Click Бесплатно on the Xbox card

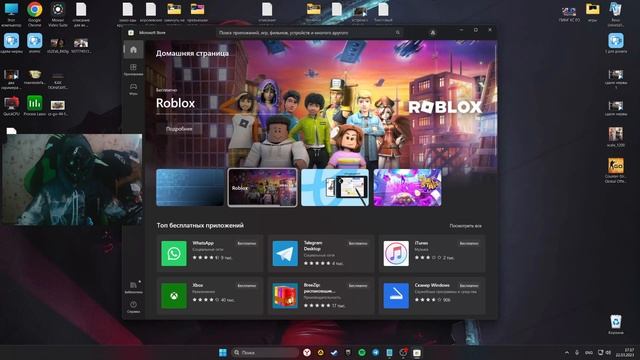tap(247, 286)
